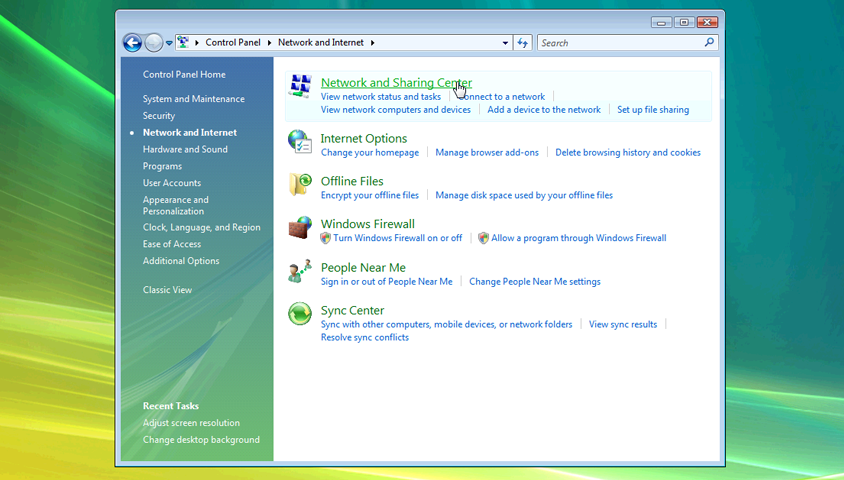The width and height of the screenshot is (844, 480).
Task: Click the green Sync Center icon
Action: 300,314
